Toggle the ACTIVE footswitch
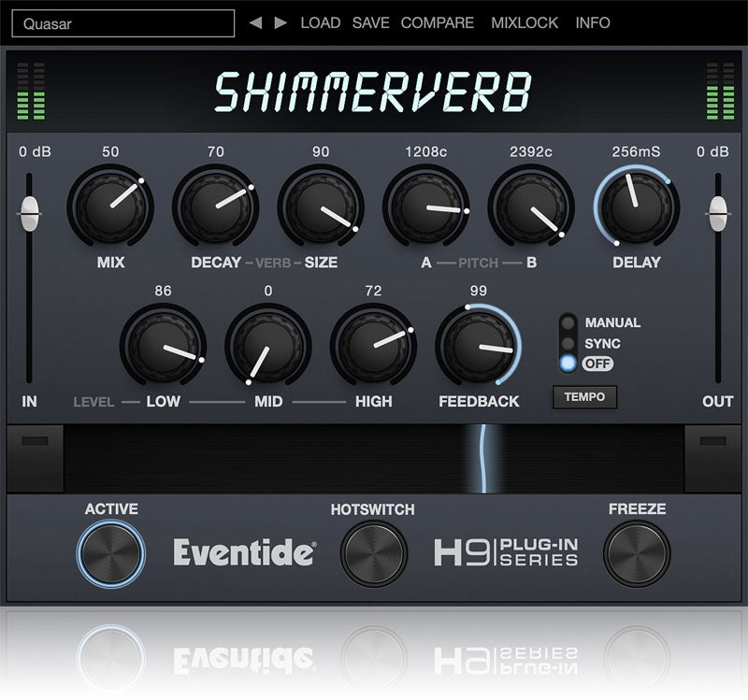The image size is (748, 700). point(110,553)
